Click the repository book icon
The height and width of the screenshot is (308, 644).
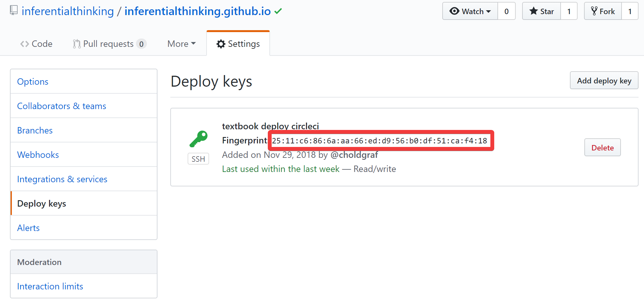point(13,10)
